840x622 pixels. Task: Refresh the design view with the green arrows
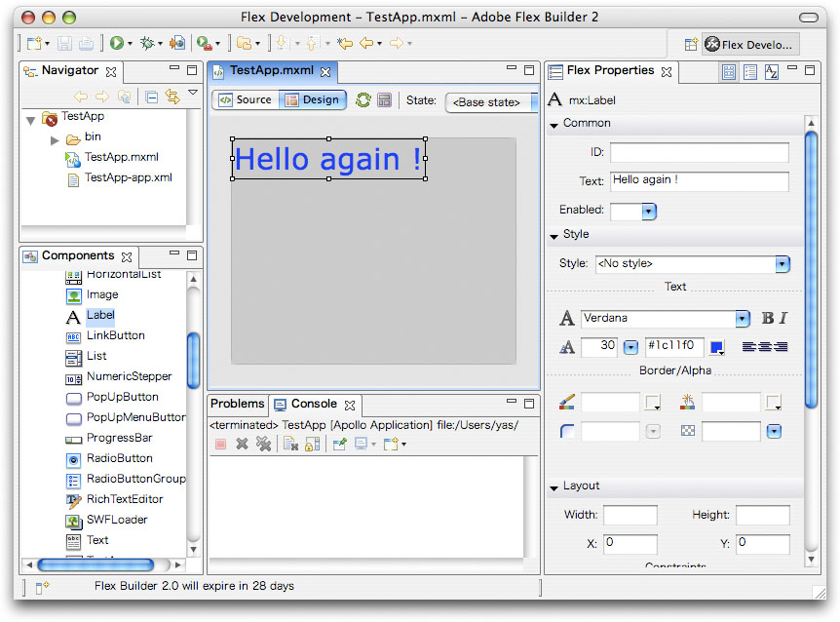363,100
